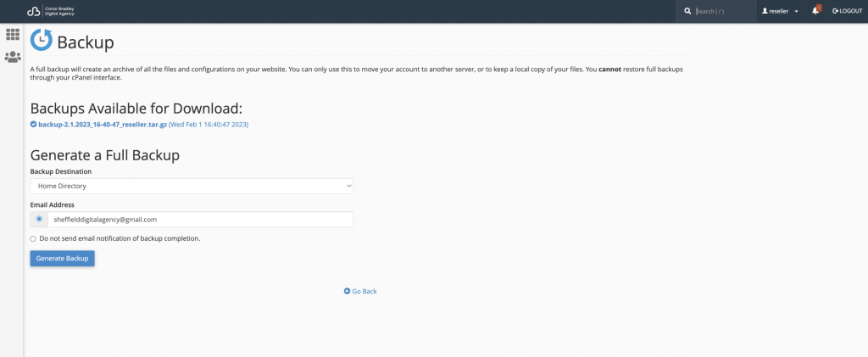Screen dimensions: 868x357
Task: Click the Generate Backup button
Action: pos(63,259)
